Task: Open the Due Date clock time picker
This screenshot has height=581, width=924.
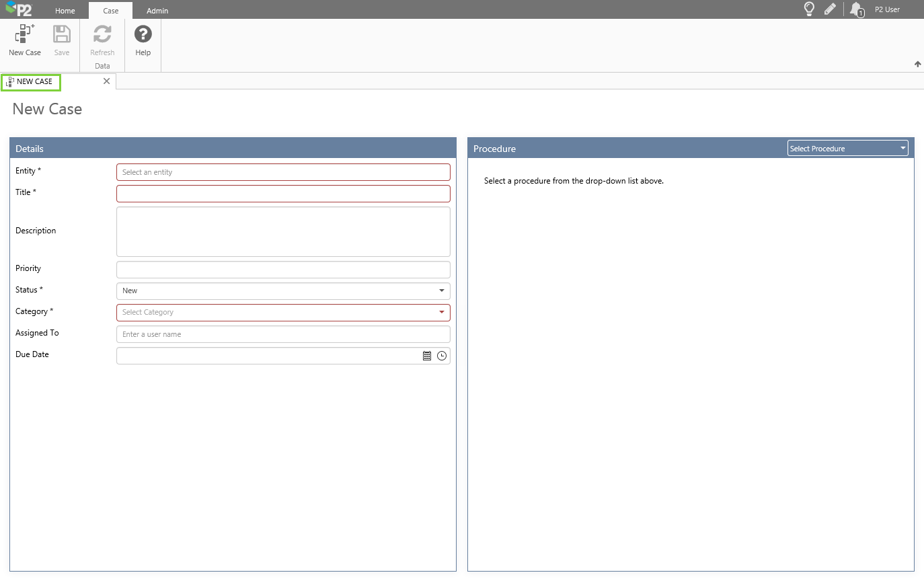Action: (x=442, y=356)
